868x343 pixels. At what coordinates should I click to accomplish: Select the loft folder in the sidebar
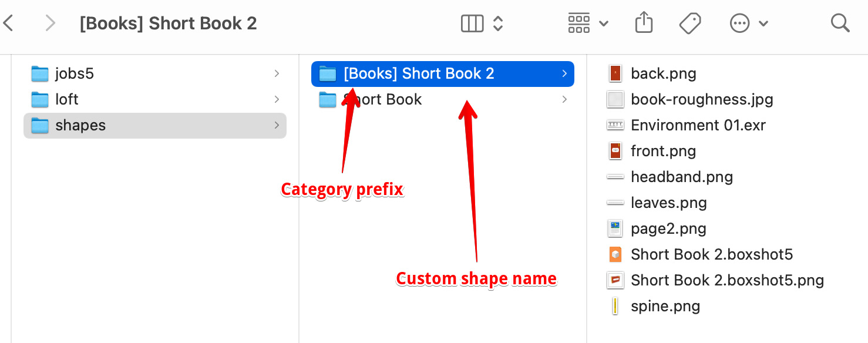68,99
